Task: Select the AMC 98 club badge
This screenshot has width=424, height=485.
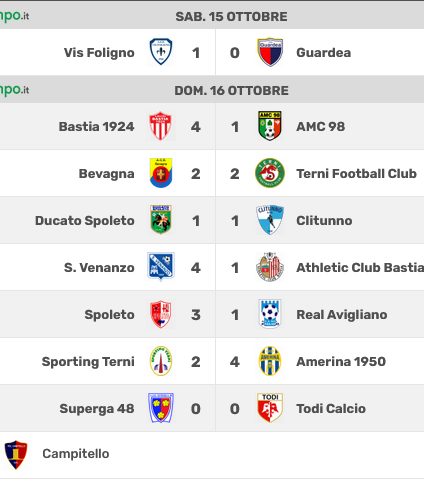Action: (x=270, y=126)
